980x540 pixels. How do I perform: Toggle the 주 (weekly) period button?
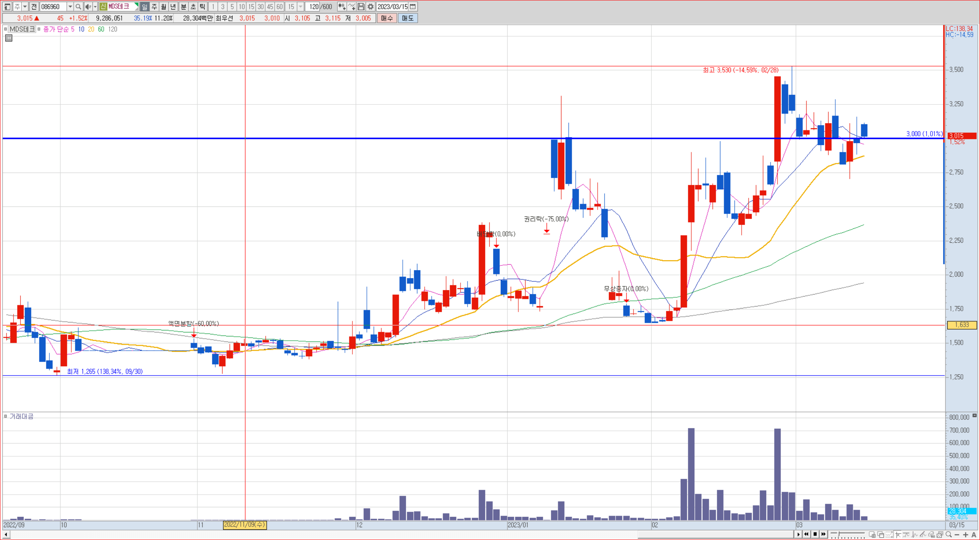click(x=154, y=7)
